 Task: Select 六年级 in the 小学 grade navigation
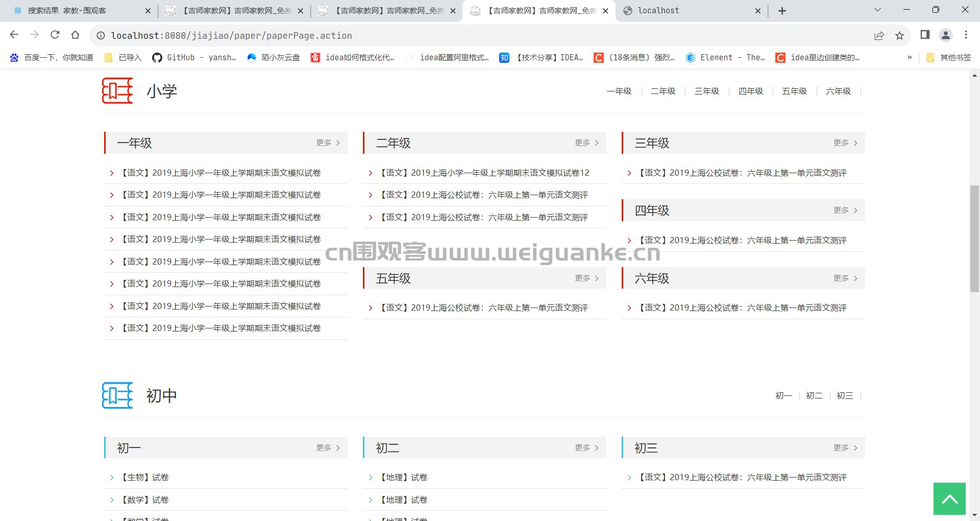(x=839, y=91)
